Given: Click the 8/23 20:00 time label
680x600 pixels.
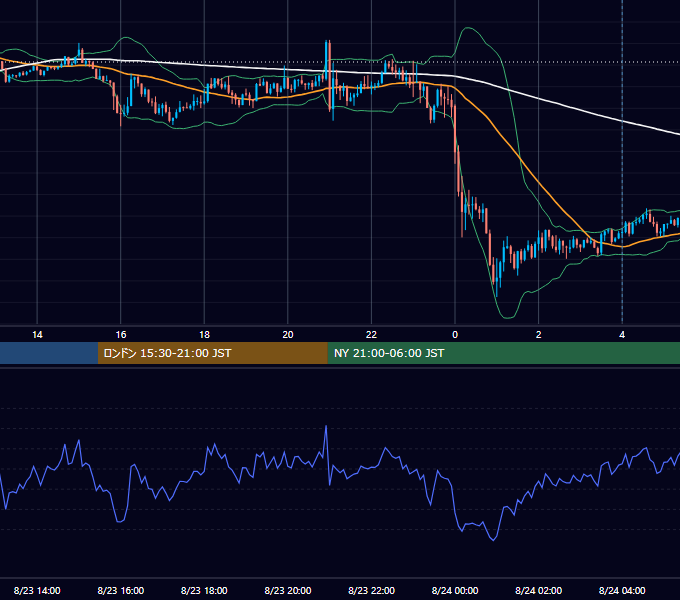Looking at the screenshot, I should tap(288, 590).
